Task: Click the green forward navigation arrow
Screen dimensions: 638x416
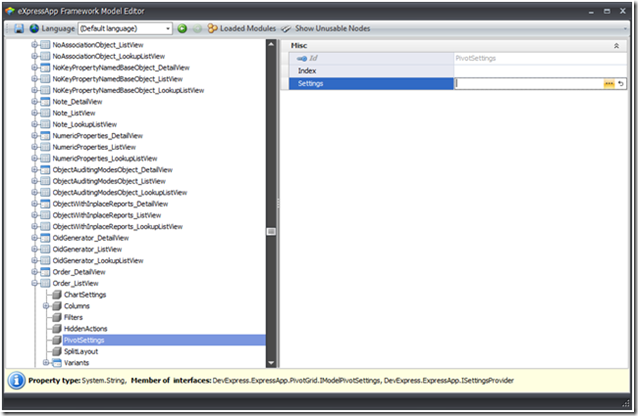Action: pyautogui.click(x=182, y=28)
